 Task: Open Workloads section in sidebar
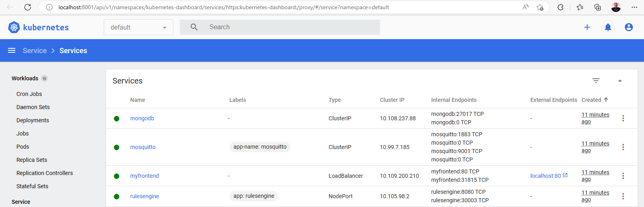pyautogui.click(x=25, y=78)
